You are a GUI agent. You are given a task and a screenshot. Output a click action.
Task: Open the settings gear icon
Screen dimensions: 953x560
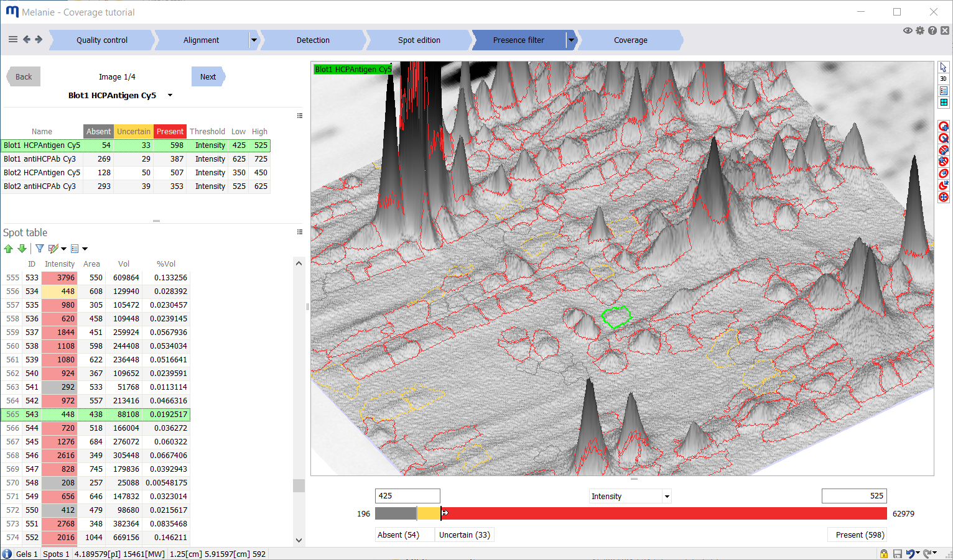[920, 30]
